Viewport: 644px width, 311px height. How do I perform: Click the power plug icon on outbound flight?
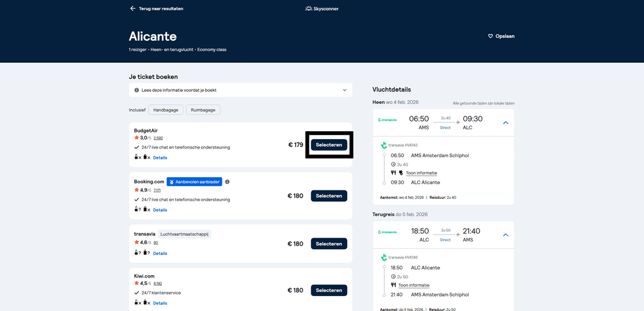401,173
